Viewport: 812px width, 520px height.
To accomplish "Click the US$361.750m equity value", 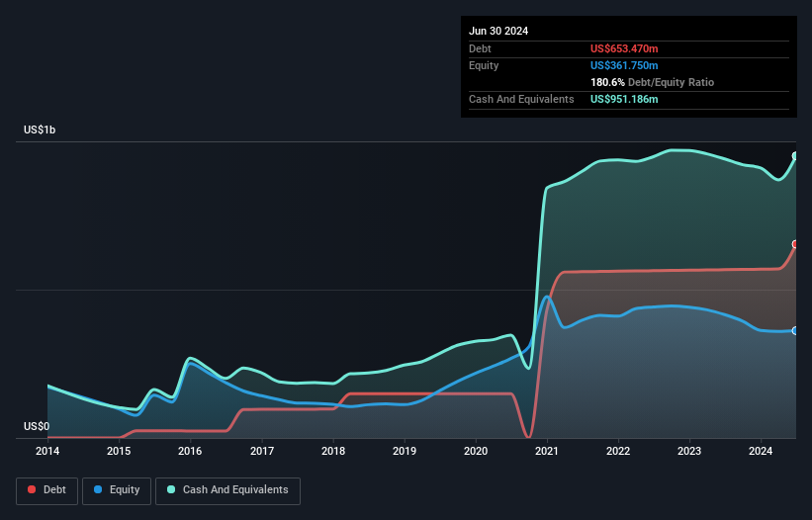I will (624, 65).
